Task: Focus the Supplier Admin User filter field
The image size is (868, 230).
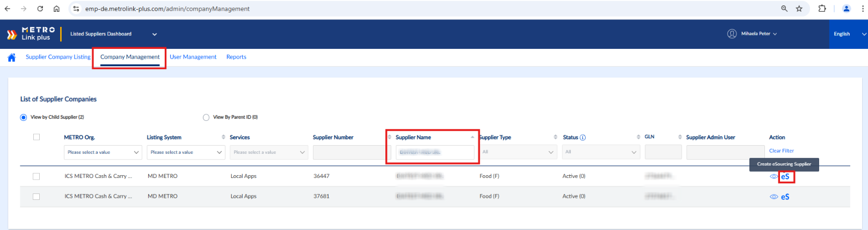Action: coord(725,152)
